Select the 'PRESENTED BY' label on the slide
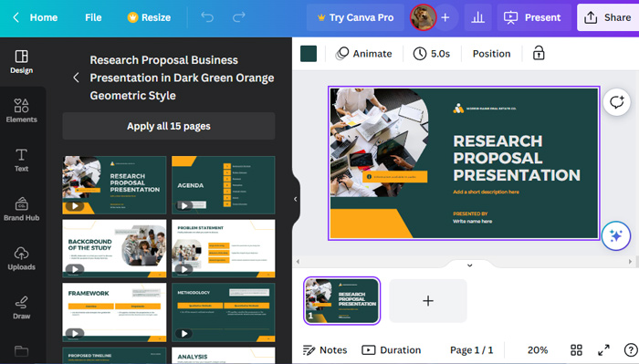 470,213
